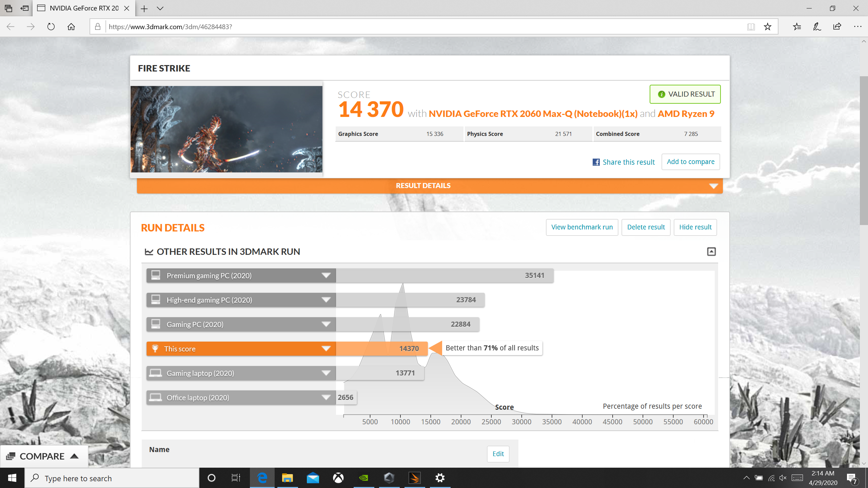Image resolution: width=868 pixels, height=488 pixels.
Task: Open Settings gear on taskbar
Action: point(440,478)
